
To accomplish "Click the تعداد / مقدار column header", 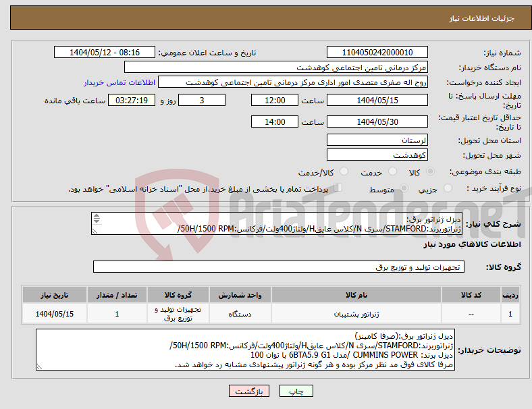I will pos(117,295).
